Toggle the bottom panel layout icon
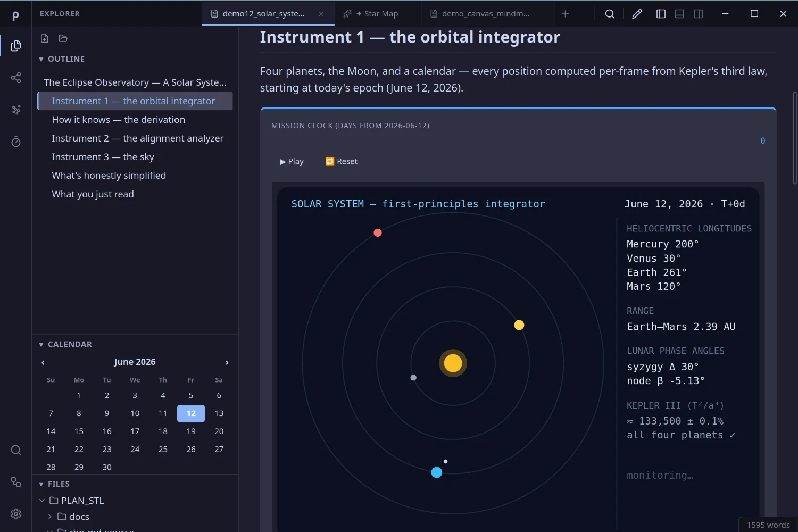This screenshot has width=798, height=532. coord(679,14)
